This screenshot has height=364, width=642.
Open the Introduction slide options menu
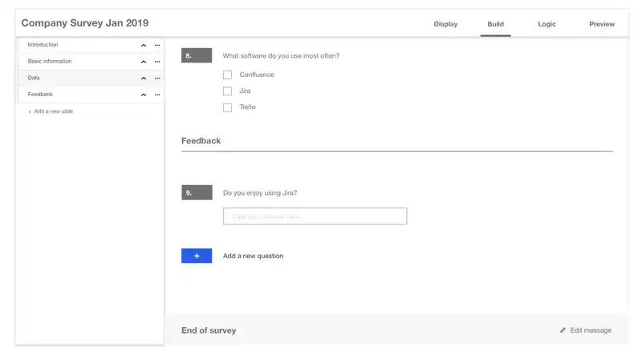click(157, 46)
